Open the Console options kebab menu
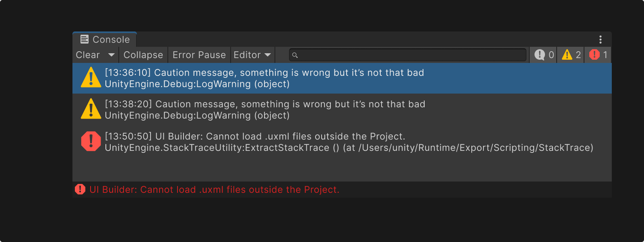Image resolution: width=644 pixels, height=242 pixels. [600, 39]
